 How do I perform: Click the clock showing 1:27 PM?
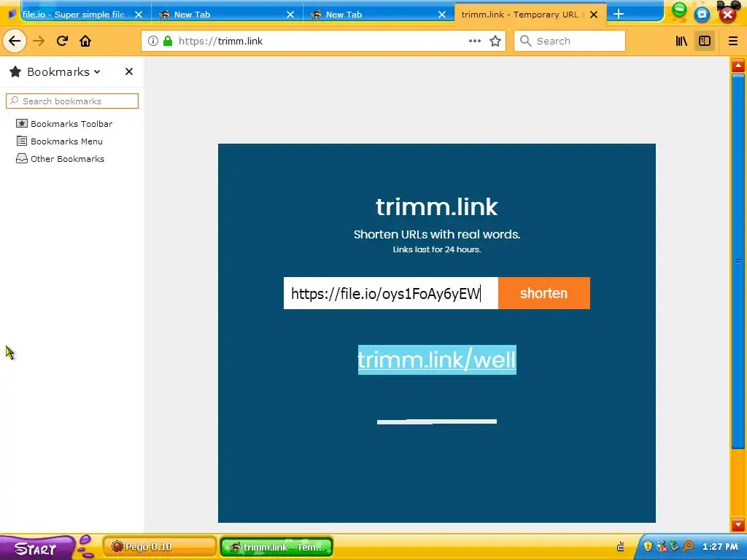720,547
